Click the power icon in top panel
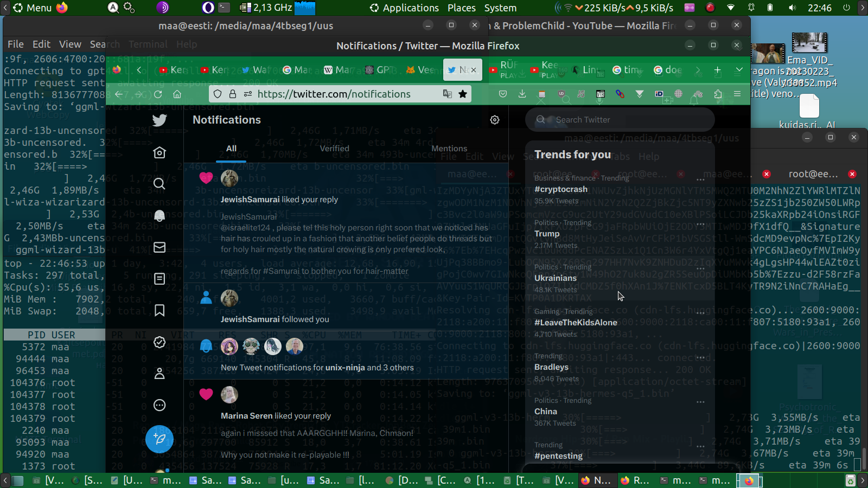Image resolution: width=868 pixels, height=488 pixels. click(x=846, y=8)
